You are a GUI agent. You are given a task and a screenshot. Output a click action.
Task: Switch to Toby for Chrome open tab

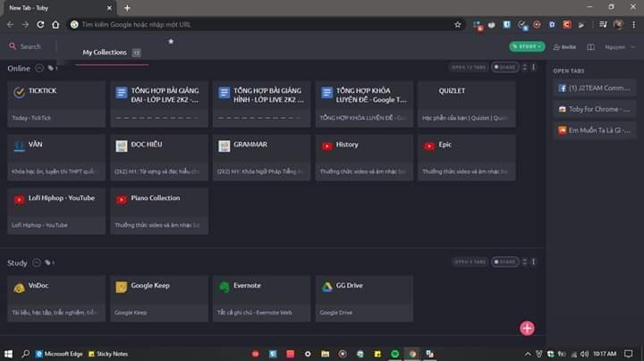pyautogui.click(x=594, y=109)
